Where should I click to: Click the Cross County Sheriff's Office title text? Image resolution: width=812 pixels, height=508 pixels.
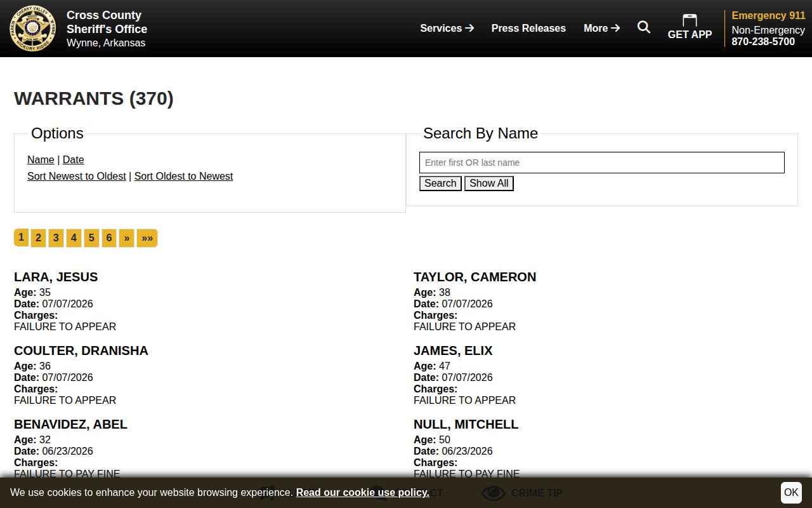coord(107,22)
